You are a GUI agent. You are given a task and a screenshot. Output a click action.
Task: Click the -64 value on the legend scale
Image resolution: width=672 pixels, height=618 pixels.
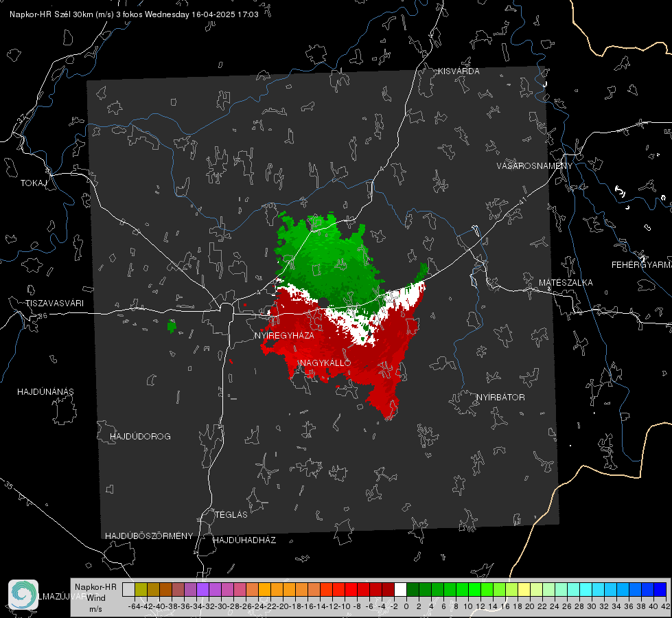(135, 606)
